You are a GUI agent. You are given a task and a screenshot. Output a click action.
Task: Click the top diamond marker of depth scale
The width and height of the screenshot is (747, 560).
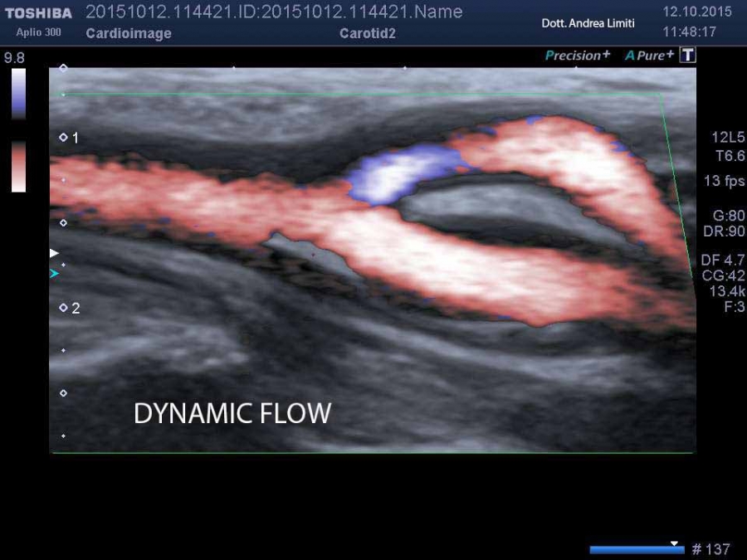tap(63, 68)
